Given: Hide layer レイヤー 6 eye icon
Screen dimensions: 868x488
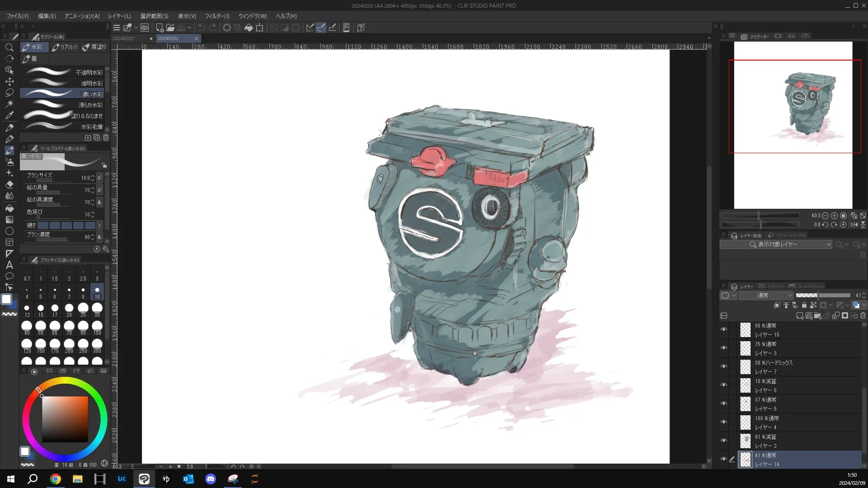Looking at the screenshot, I should click(724, 385).
